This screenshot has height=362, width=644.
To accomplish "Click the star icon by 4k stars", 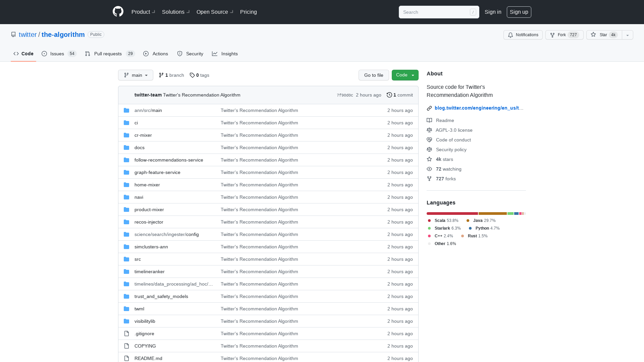I will (429, 159).
